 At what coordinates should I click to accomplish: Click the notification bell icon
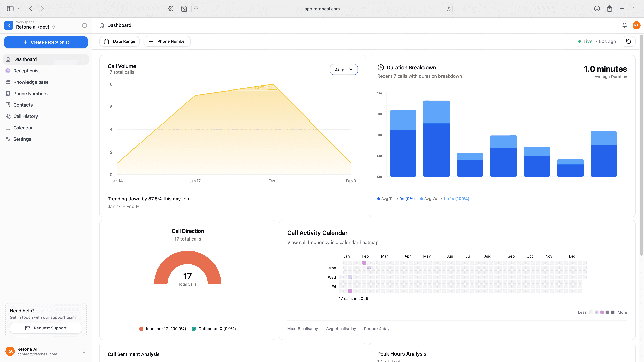[x=624, y=25]
